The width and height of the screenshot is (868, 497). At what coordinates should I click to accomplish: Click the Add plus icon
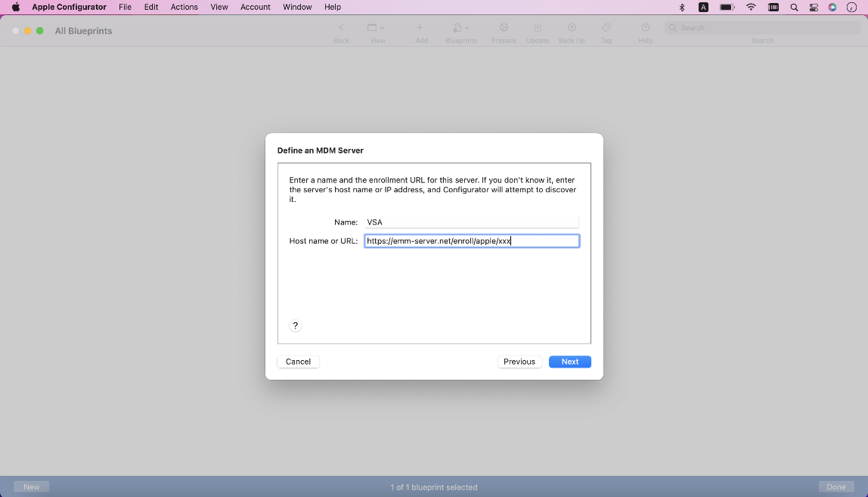(420, 28)
